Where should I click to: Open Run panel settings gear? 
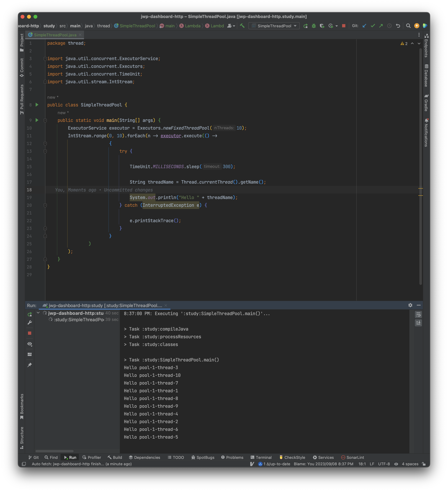click(x=410, y=305)
